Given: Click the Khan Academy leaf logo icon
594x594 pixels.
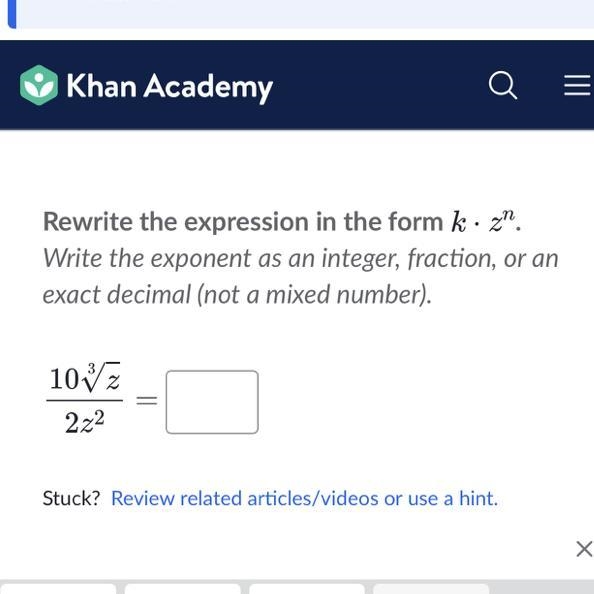Looking at the screenshot, I should pyautogui.click(x=39, y=85).
